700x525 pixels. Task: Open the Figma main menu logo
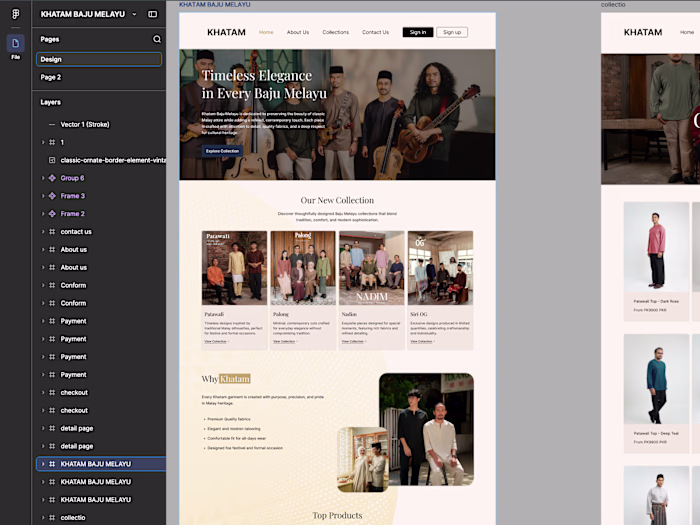(16, 14)
